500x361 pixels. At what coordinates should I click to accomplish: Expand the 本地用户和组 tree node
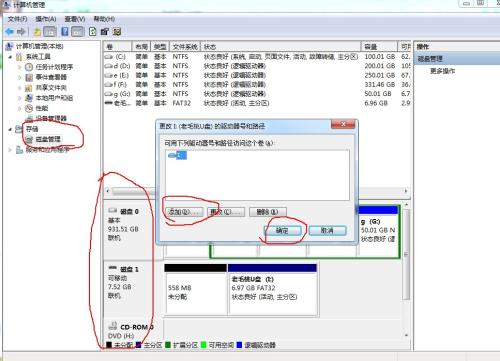pos(20,98)
